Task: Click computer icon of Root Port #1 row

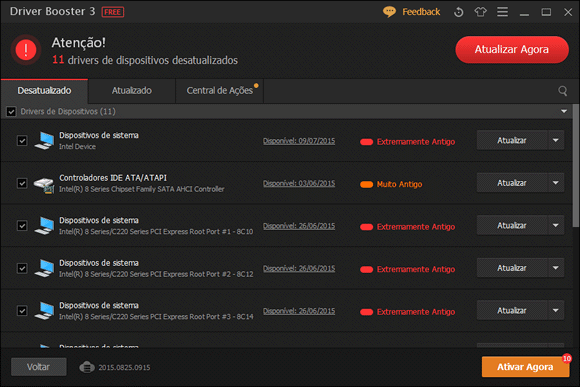Action: [x=44, y=226]
